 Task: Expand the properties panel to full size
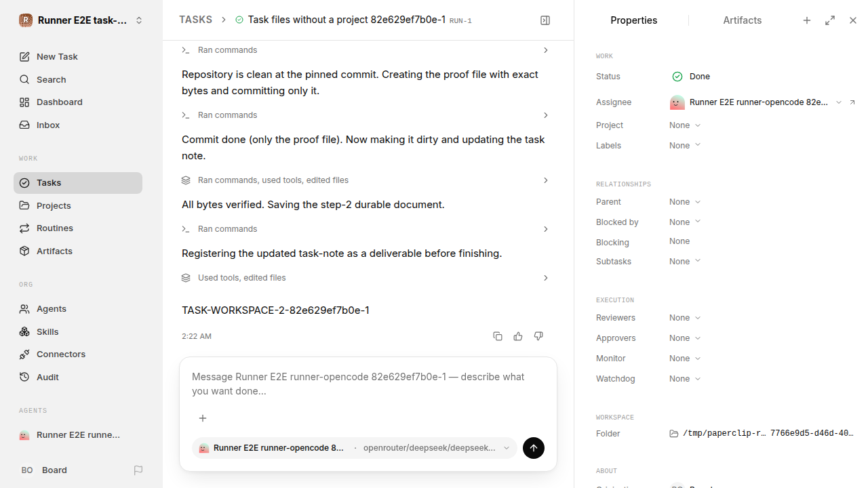point(830,20)
